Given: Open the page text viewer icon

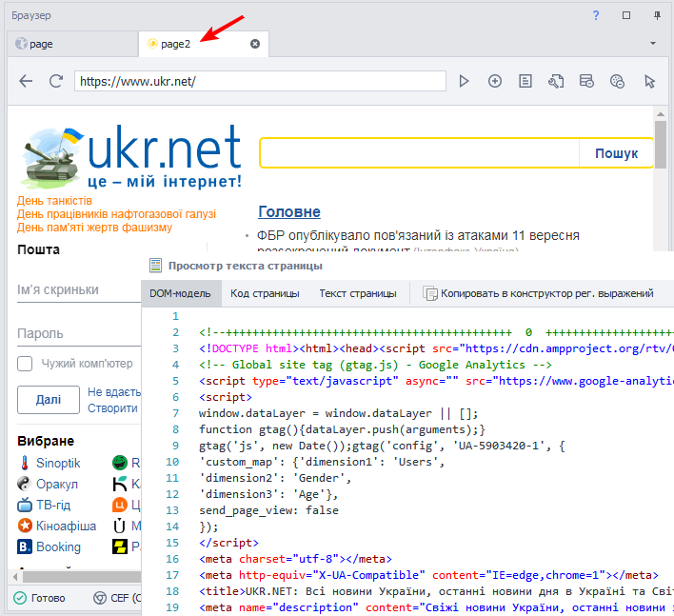Looking at the screenshot, I should 525,82.
